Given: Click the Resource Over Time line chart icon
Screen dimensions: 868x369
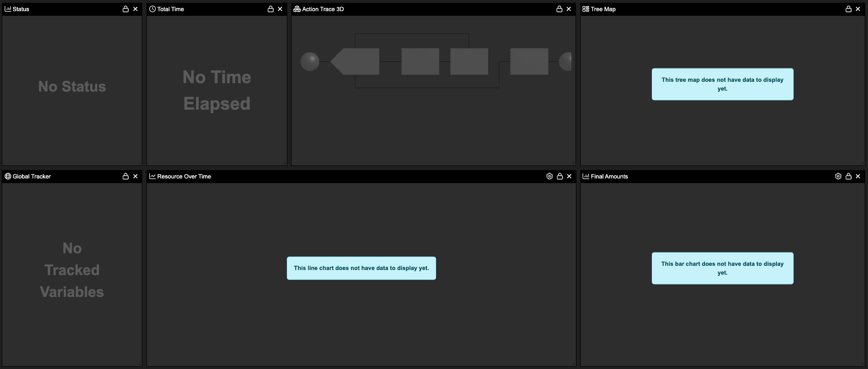Looking at the screenshot, I should [x=152, y=176].
